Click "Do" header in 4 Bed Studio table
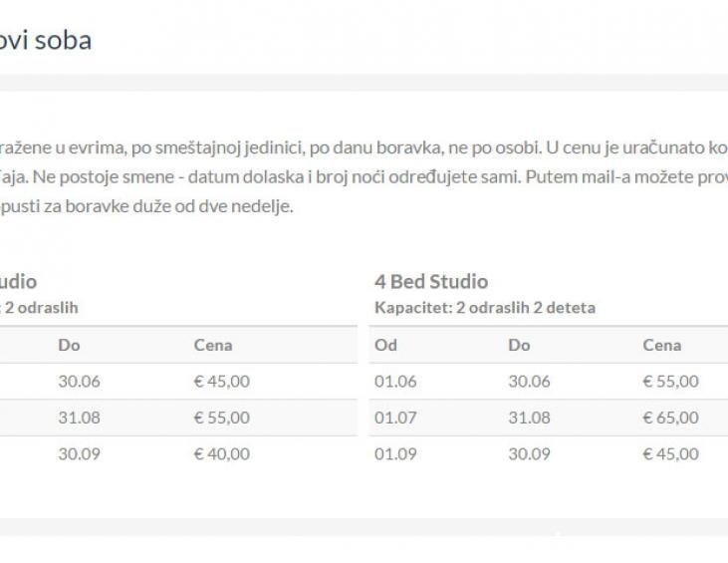The height and width of the screenshot is (563, 728). 519,345
